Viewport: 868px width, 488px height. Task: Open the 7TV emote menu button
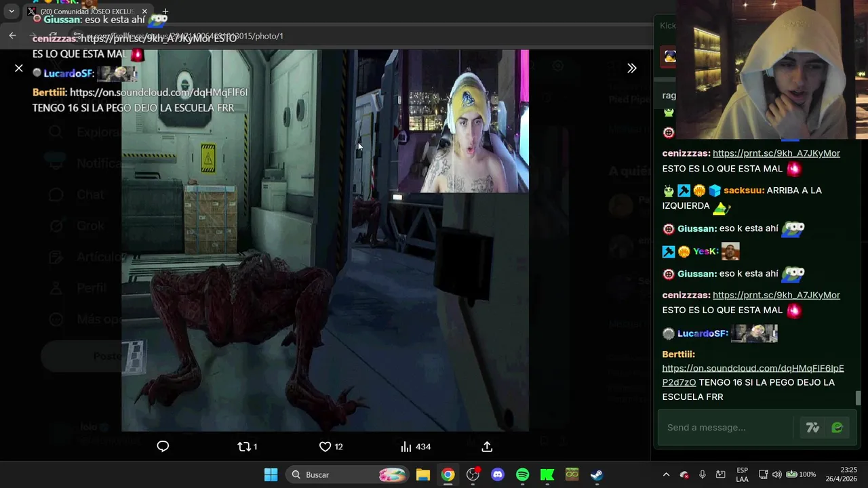(x=812, y=427)
